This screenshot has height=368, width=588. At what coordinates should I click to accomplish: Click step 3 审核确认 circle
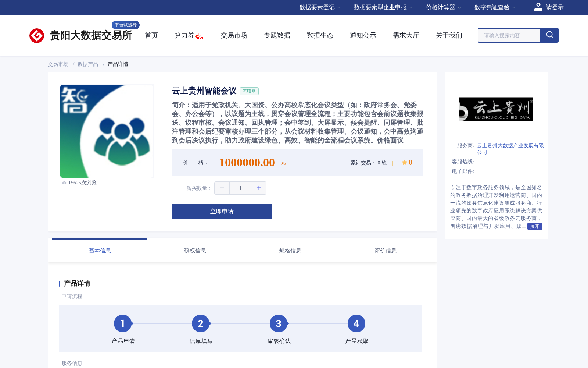[x=279, y=323]
